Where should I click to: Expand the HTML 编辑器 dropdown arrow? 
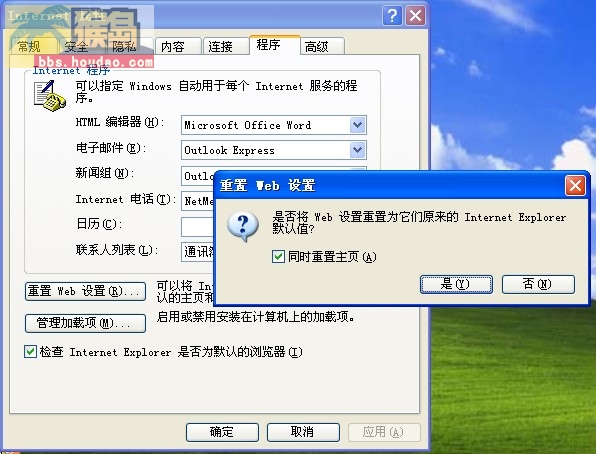[x=357, y=125]
